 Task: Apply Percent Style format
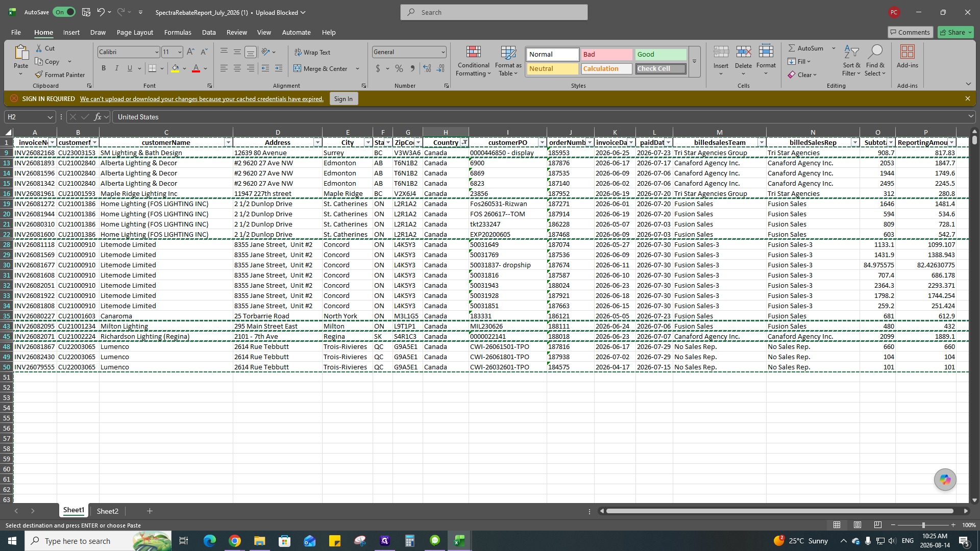399,68
